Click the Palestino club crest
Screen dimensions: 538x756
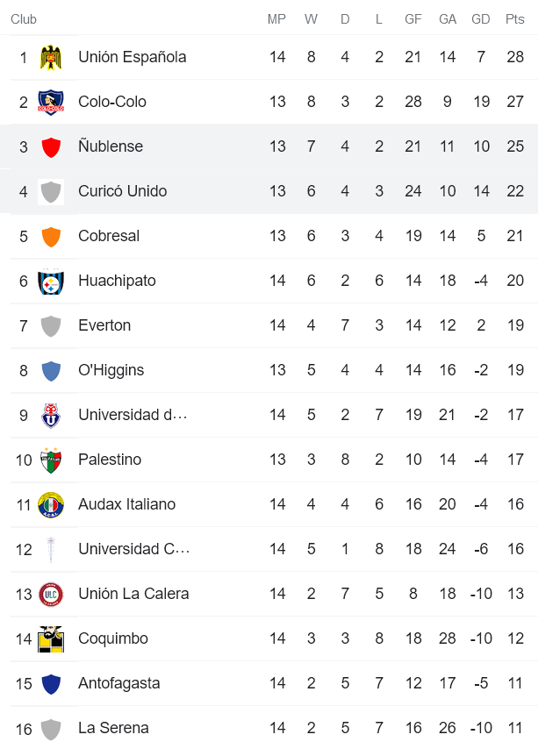(x=51, y=460)
